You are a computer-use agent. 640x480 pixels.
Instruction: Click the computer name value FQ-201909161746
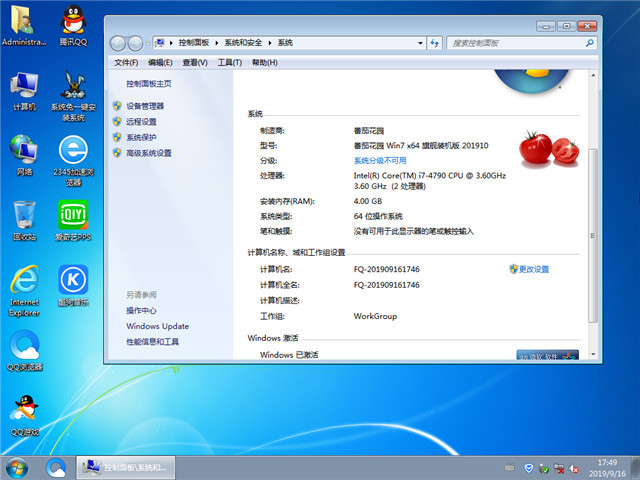(387, 269)
